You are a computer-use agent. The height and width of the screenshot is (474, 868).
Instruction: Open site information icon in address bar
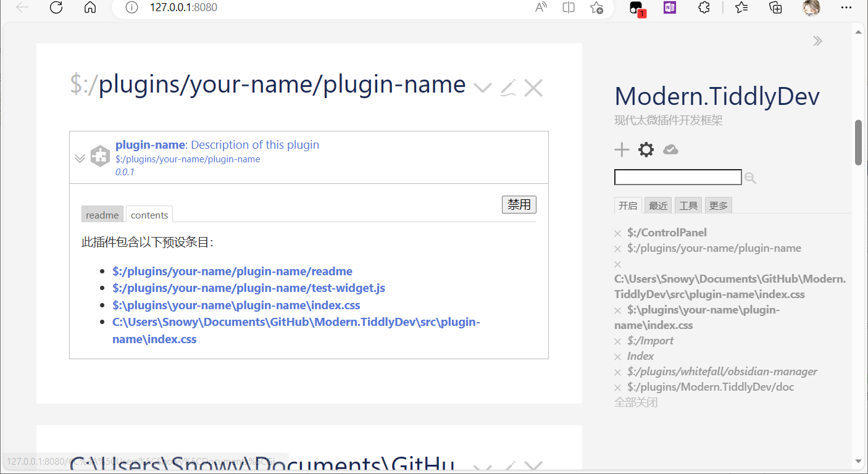[131, 7]
